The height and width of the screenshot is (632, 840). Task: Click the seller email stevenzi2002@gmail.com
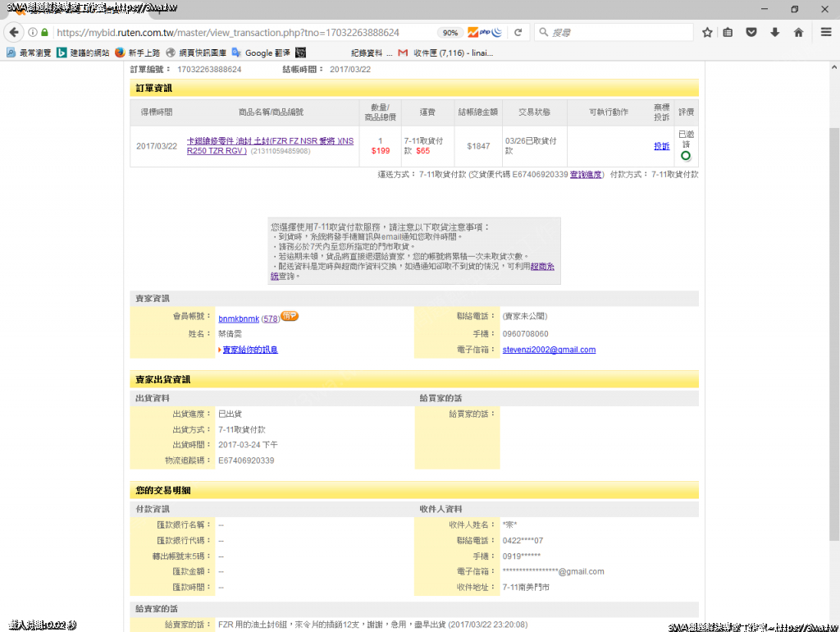pyautogui.click(x=549, y=350)
